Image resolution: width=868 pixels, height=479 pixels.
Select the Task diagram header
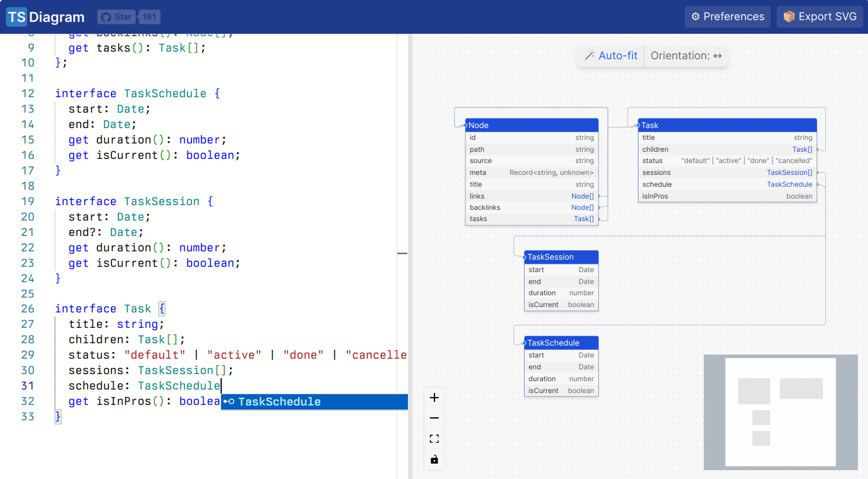click(727, 125)
